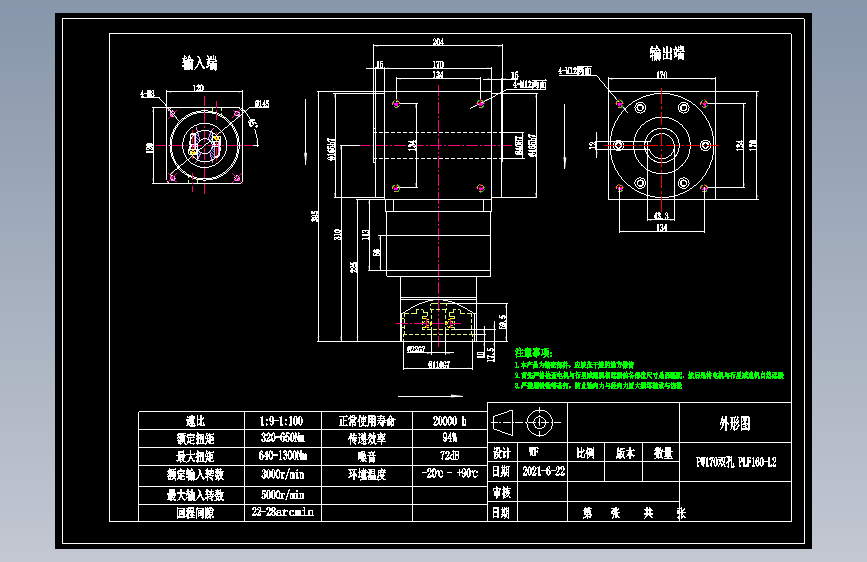867x562 pixels.
Task: Click the '320-650Nm' torque value
Action: (283, 438)
